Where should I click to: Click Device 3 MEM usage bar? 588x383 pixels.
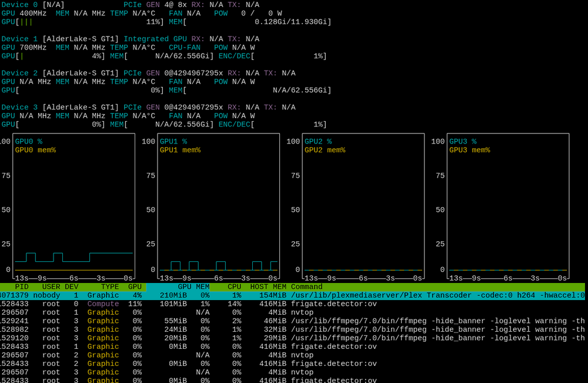162,125
